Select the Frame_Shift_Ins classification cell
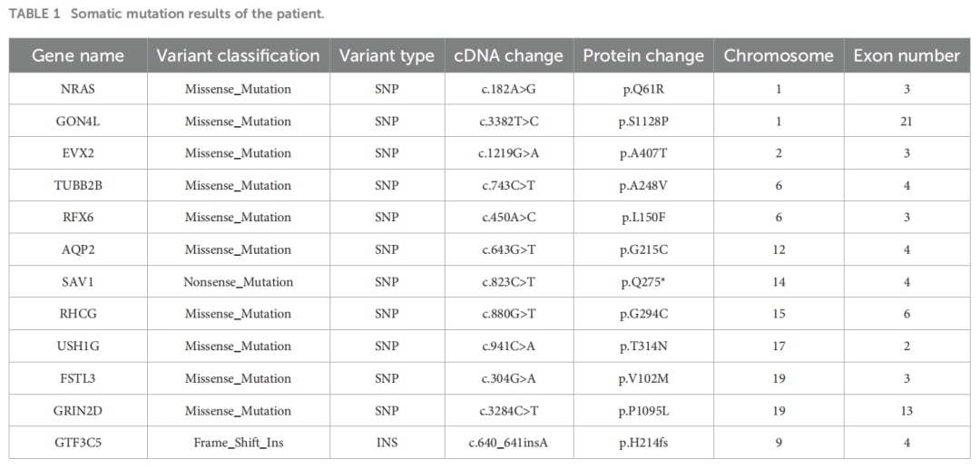Viewport: 980px width, 469px height. (x=238, y=443)
